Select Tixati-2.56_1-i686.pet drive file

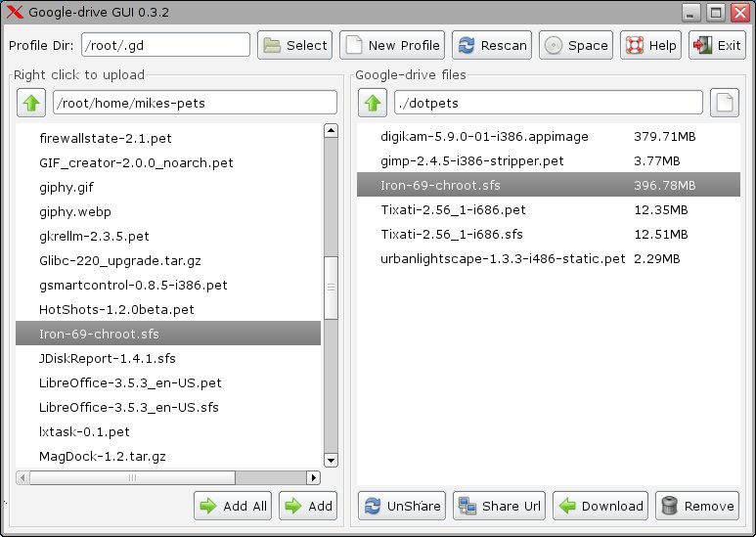pos(549,209)
